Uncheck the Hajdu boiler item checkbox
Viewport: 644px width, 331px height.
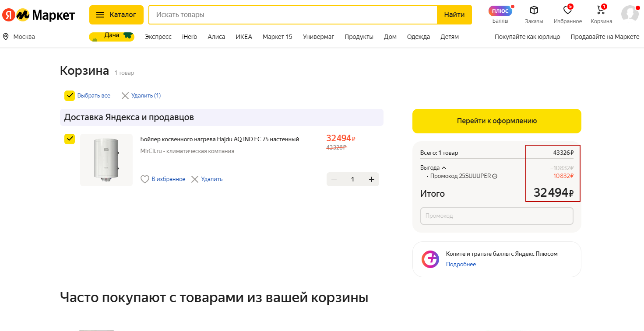pyautogui.click(x=70, y=139)
